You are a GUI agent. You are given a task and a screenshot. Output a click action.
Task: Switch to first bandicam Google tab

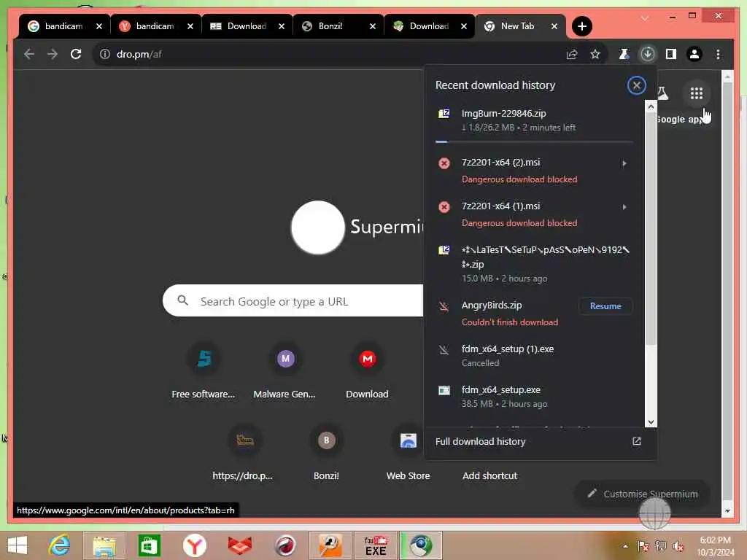point(64,26)
